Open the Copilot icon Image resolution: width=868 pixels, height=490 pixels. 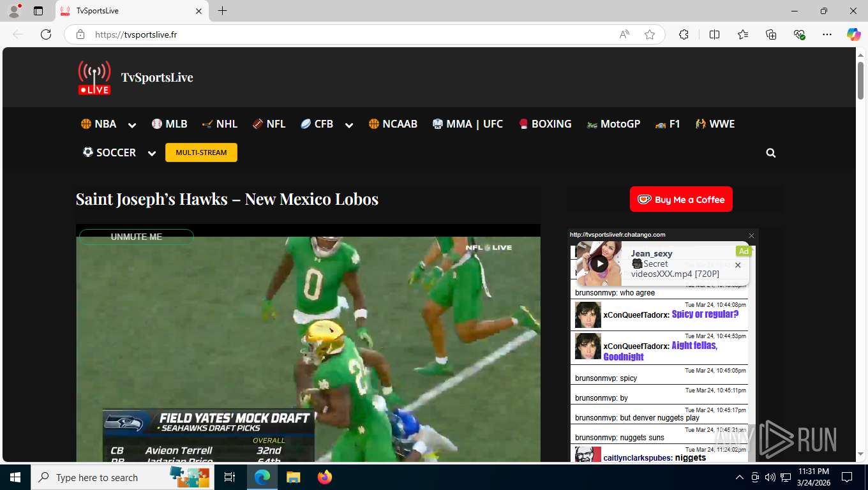click(854, 34)
